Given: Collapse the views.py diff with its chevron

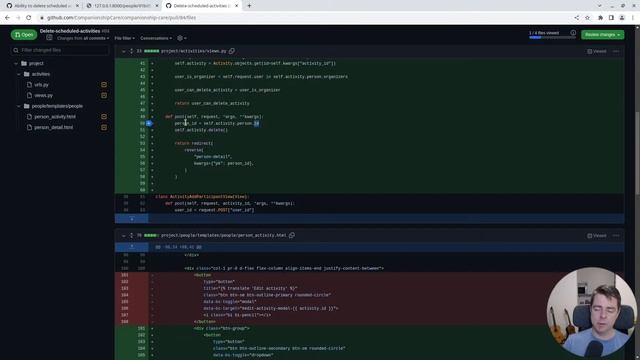Looking at the screenshot, I should pyautogui.click(x=124, y=51).
